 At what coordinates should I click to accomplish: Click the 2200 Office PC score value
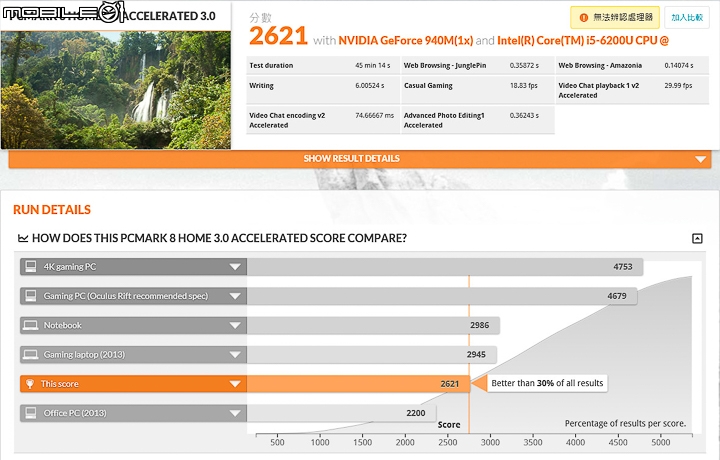point(416,413)
